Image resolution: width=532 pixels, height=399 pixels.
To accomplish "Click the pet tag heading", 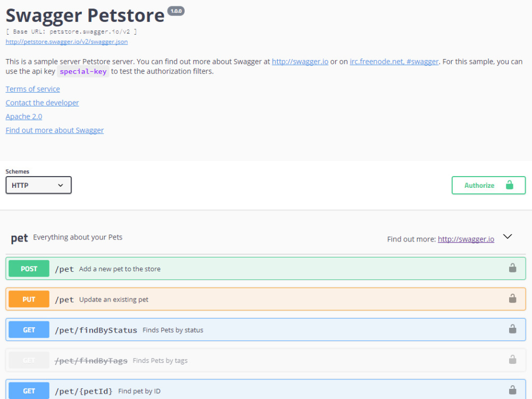I will [x=19, y=238].
